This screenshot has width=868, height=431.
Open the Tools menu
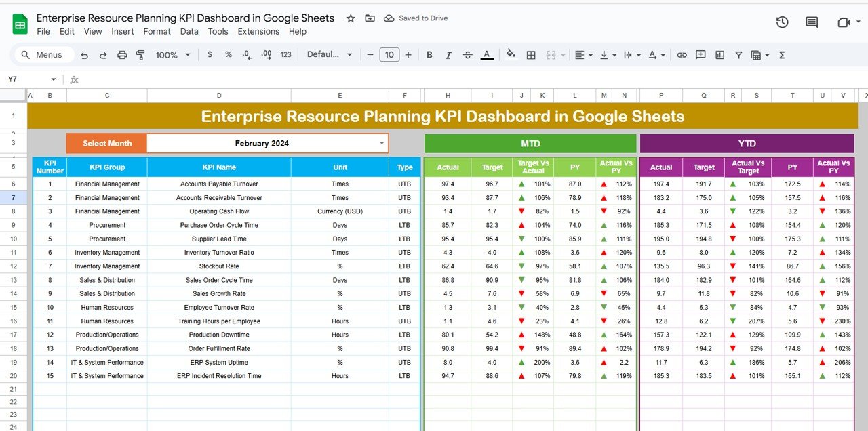[218, 32]
